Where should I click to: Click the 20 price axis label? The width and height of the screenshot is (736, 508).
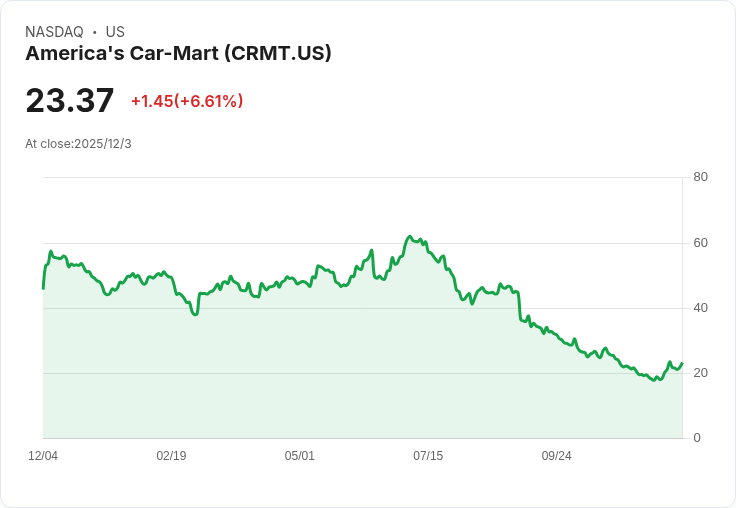700,373
